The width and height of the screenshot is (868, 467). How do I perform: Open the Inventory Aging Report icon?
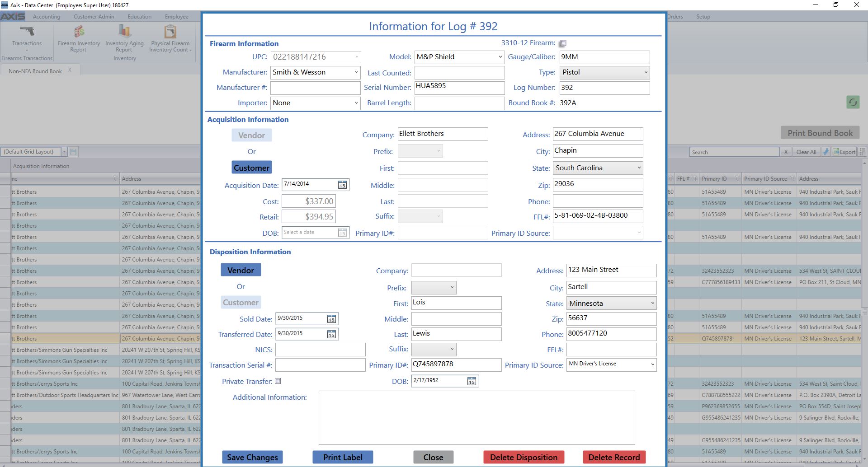coord(124,32)
